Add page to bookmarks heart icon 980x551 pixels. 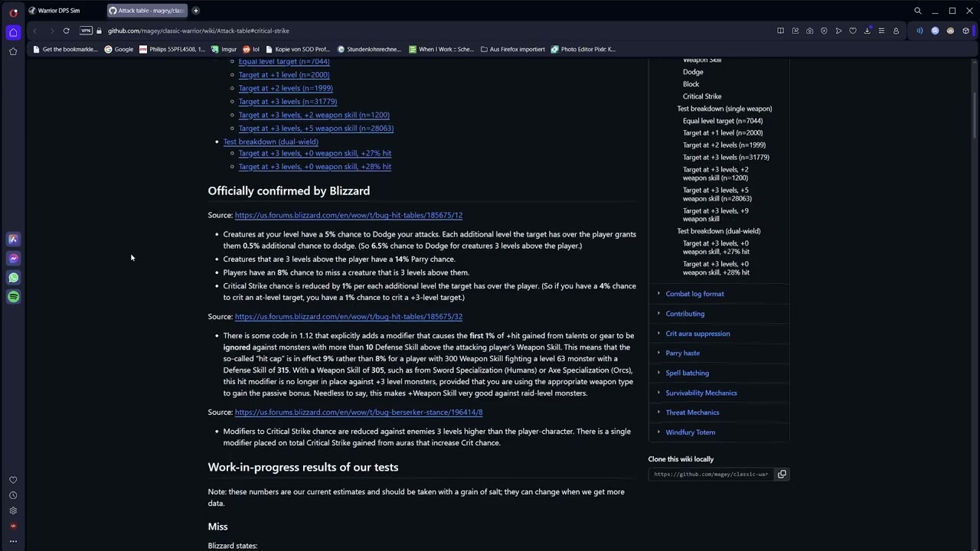pyautogui.click(x=853, y=31)
